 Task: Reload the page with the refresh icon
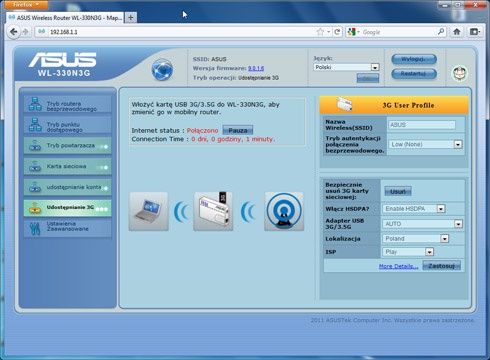[337, 32]
